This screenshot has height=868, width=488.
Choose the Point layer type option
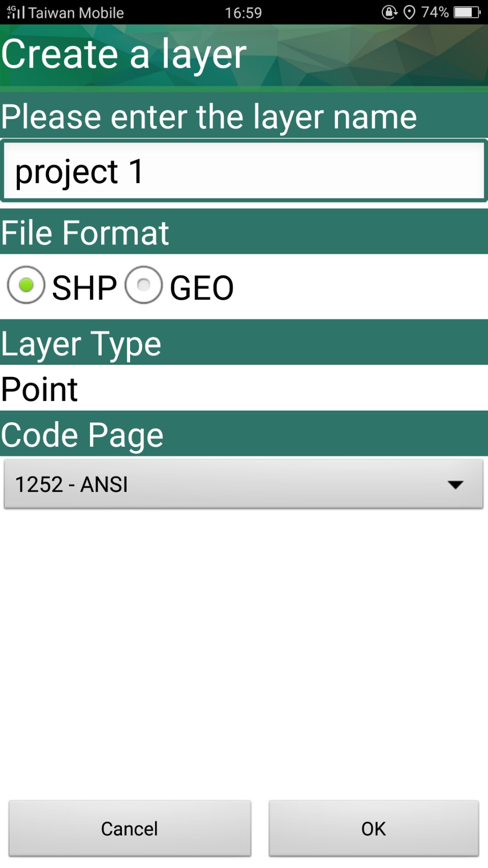pyautogui.click(x=40, y=389)
